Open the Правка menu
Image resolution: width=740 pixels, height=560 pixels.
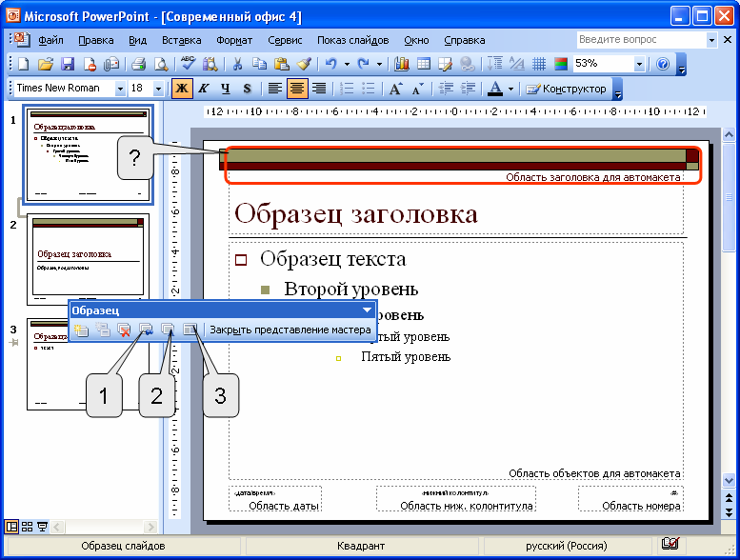click(x=96, y=40)
